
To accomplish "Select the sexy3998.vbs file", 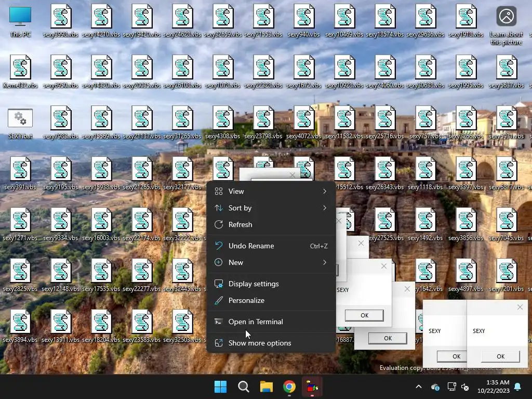I will tap(61, 21).
